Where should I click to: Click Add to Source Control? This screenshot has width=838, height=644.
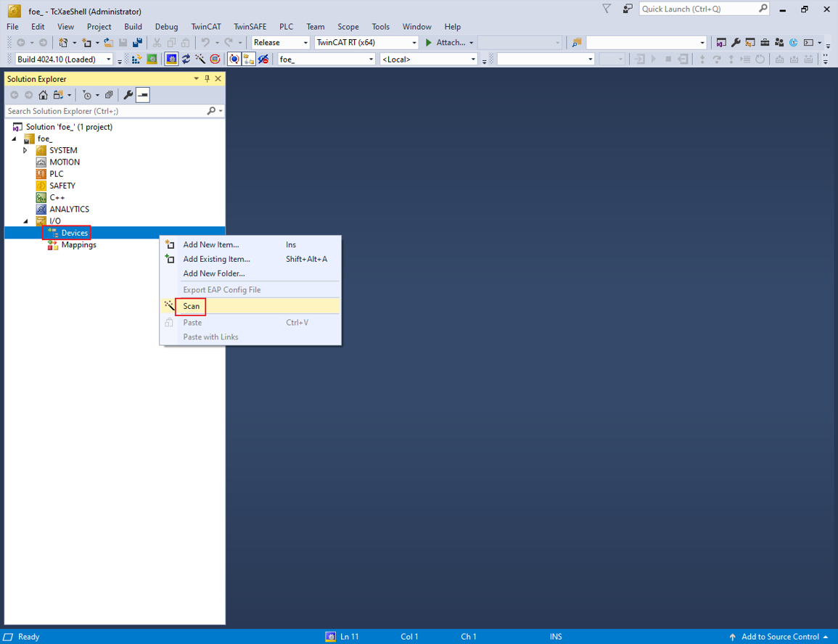(779, 637)
